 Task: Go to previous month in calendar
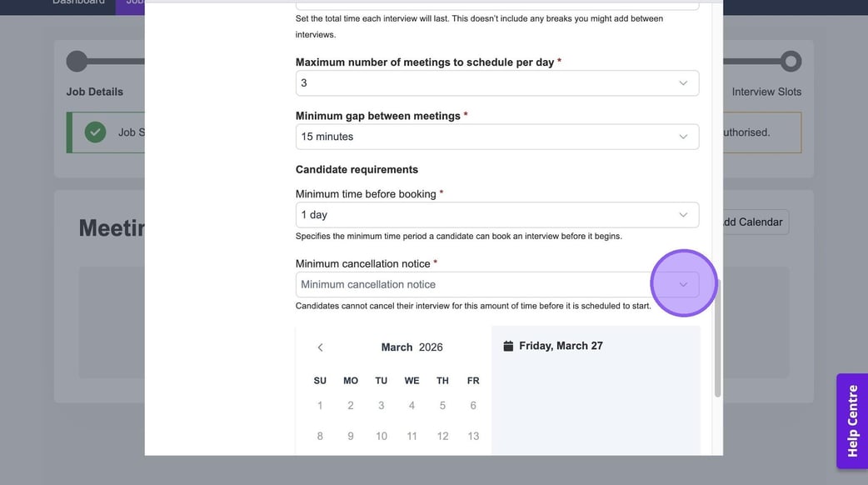[x=320, y=347]
